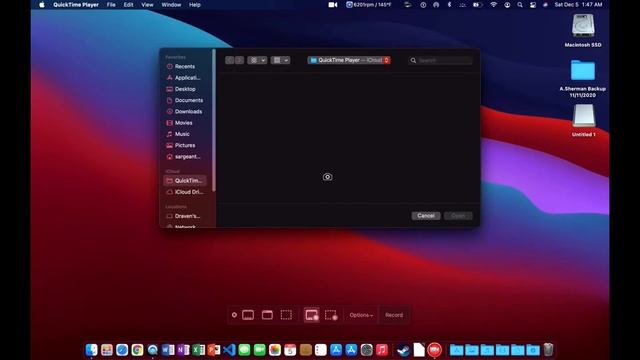Select QuickTime Player iCloud folder in sidebar
Viewport: 640px width, 360px height.
pyautogui.click(x=185, y=180)
